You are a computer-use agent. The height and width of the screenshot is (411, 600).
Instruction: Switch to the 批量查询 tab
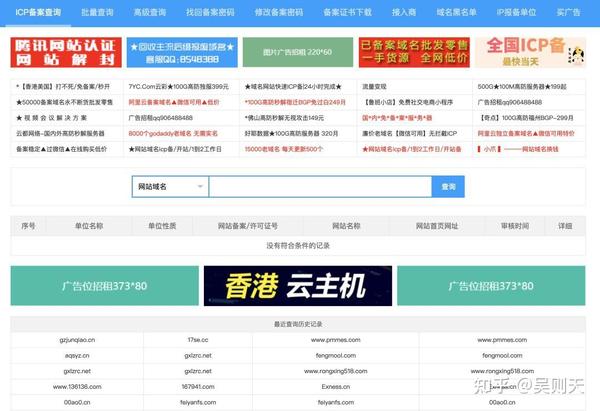coord(97,12)
